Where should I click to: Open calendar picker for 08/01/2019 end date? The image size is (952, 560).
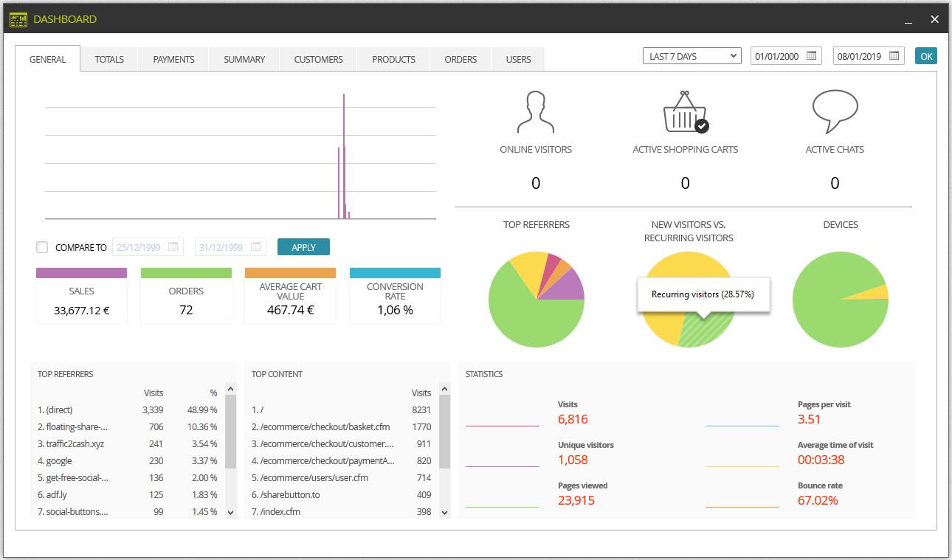coord(894,56)
